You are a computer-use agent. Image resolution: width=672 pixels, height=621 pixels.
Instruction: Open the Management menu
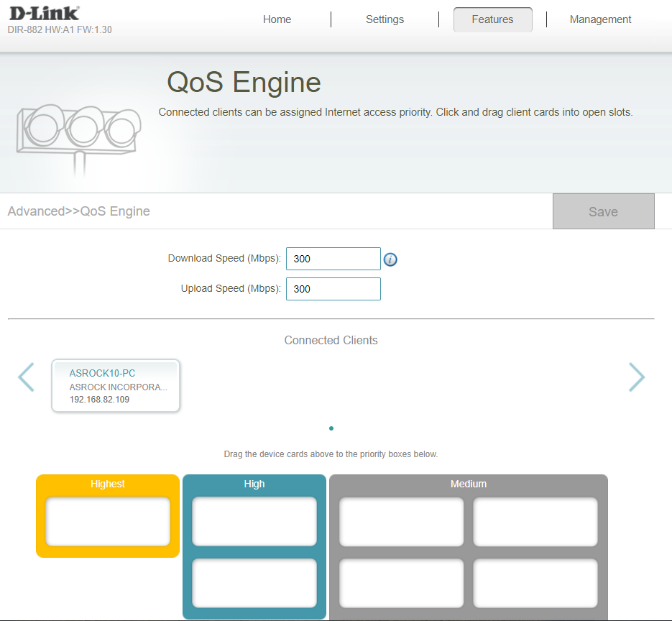pyautogui.click(x=600, y=19)
